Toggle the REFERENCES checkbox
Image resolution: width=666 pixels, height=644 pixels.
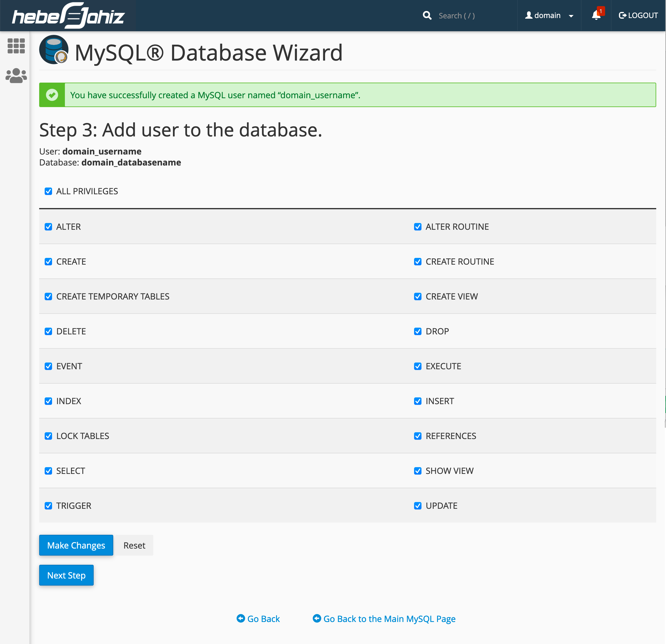pos(417,436)
